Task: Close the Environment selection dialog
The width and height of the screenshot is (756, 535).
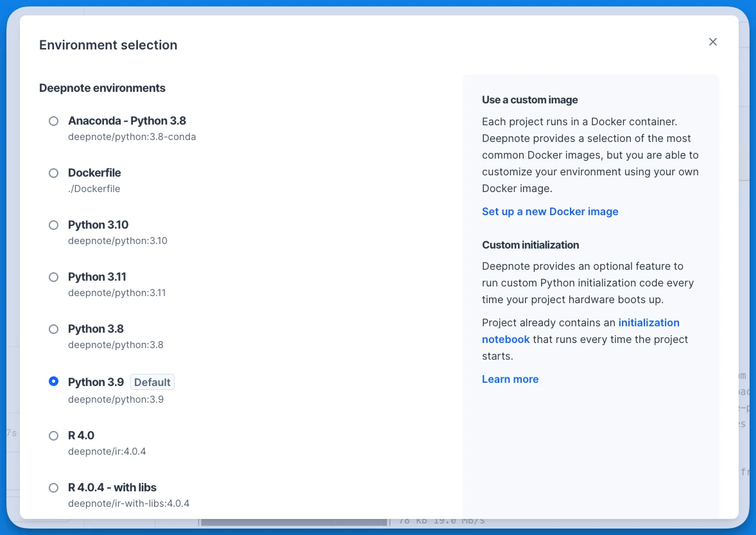Action: (x=712, y=42)
